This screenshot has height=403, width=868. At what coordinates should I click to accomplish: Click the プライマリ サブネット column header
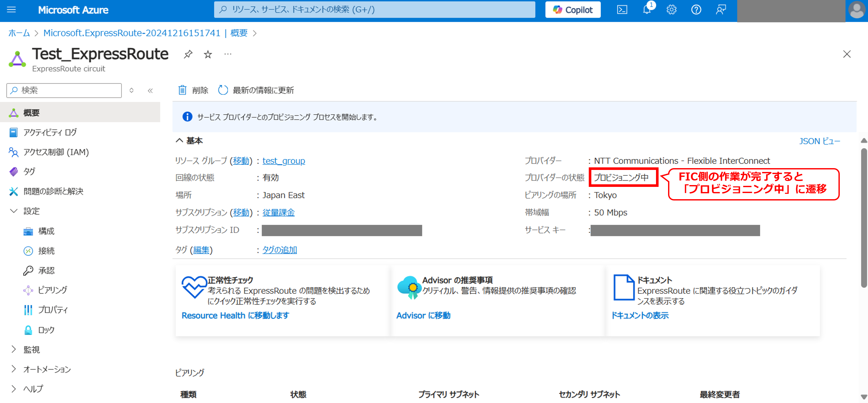pyautogui.click(x=448, y=394)
